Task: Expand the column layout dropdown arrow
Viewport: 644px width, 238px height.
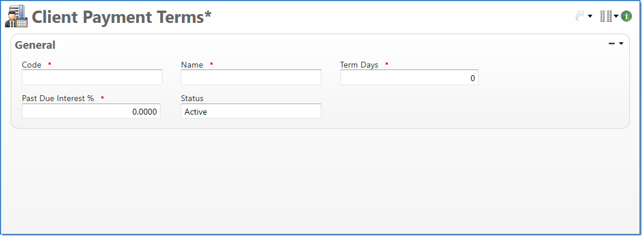Action: [616, 16]
